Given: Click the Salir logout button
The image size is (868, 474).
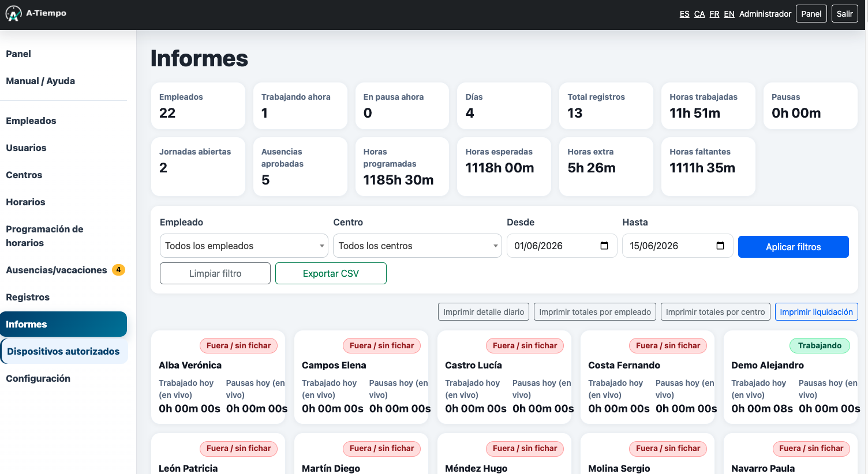Looking at the screenshot, I should (845, 14).
